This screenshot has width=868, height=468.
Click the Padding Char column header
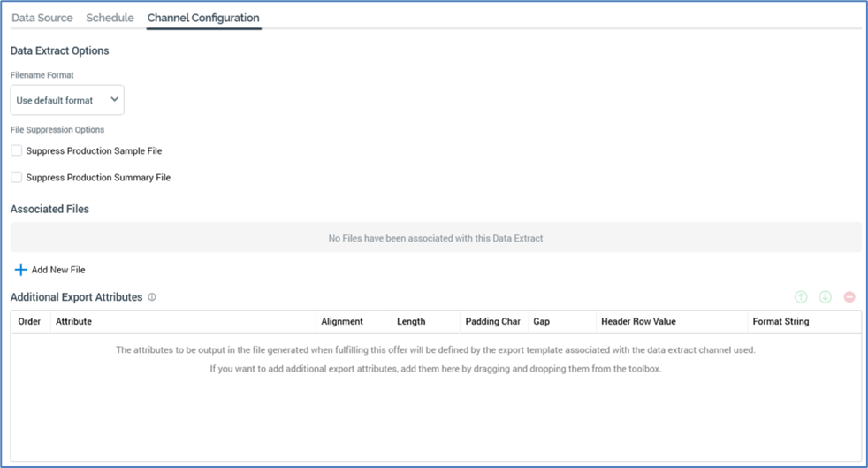click(492, 321)
